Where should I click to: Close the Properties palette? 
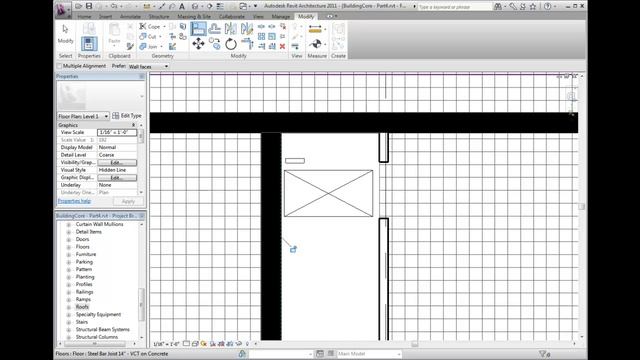pos(142,77)
